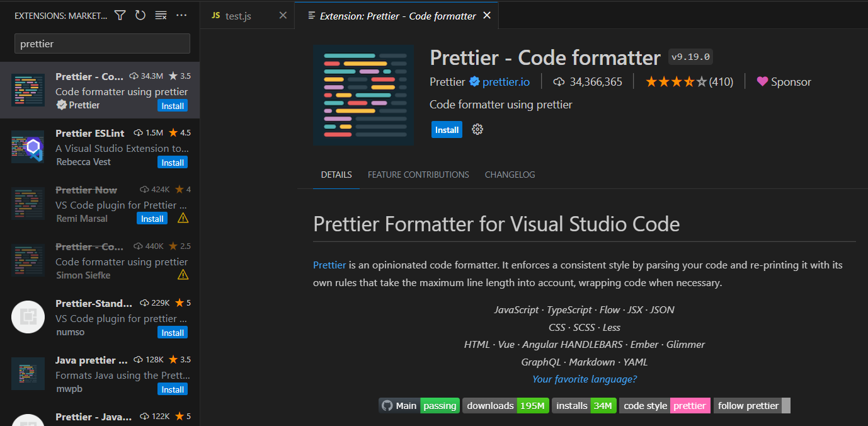Install the Prettier Now extension
The image size is (868, 426).
(152, 219)
